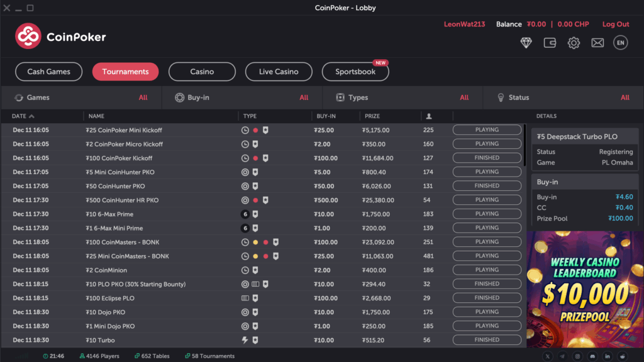Click PLAYING button for ₮2 CoinMinion
The width and height of the screenshot is (644, 362).
coord(487,270)
